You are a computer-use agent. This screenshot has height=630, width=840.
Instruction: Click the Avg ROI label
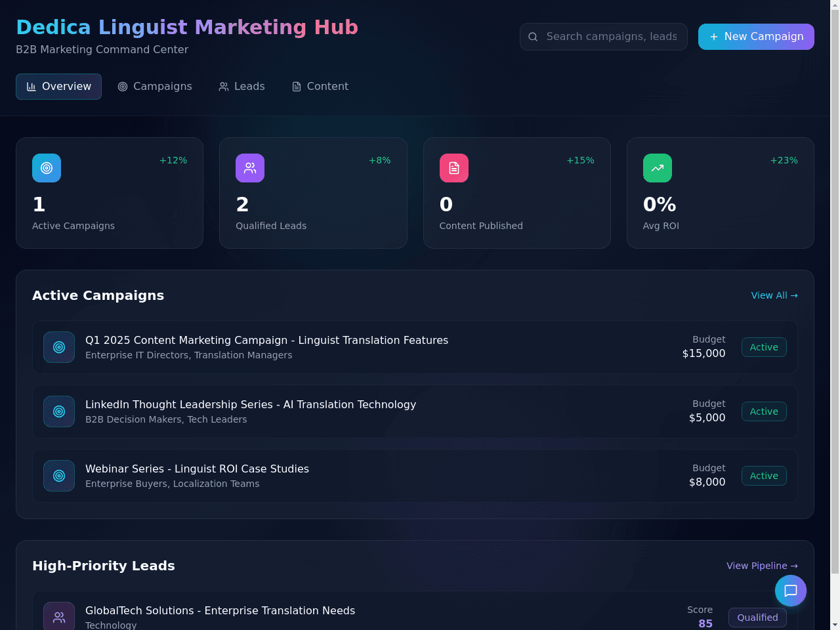pyautogui.click(x=661, y=226)
